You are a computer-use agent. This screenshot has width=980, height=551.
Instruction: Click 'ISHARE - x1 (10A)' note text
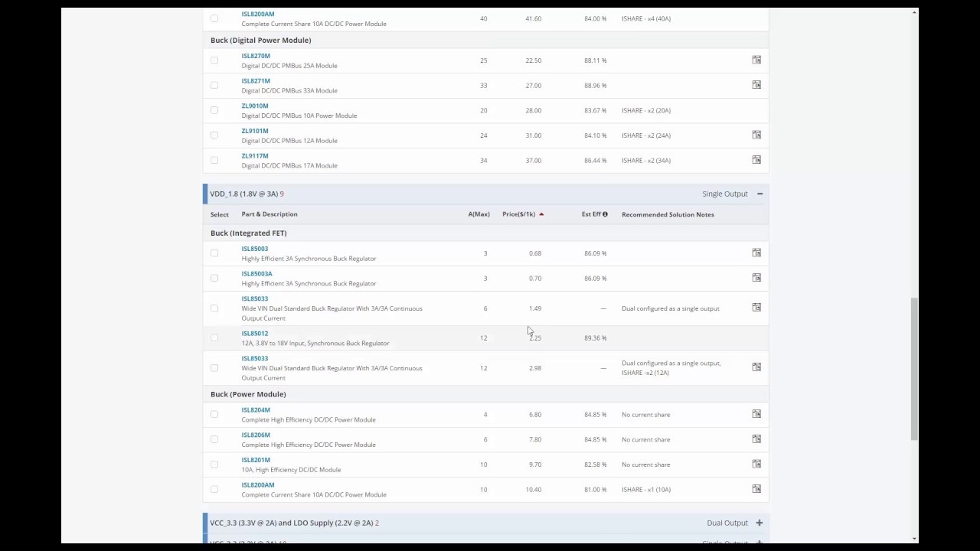[x=646, y=490]
